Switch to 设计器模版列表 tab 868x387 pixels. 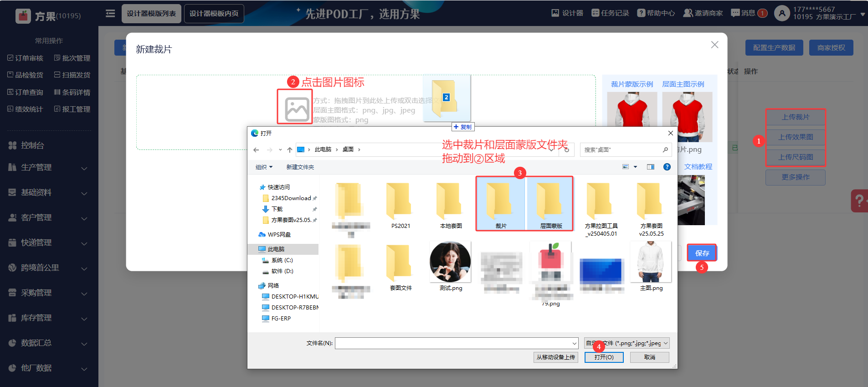(151, 13)
